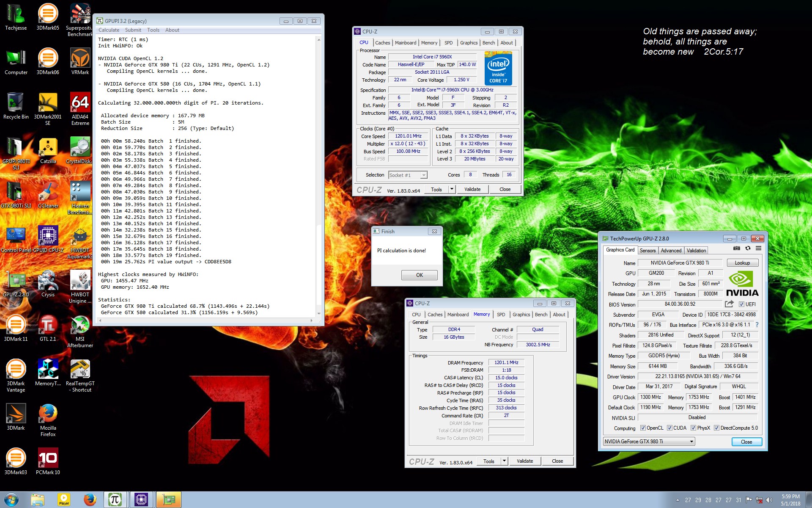812x508 pixels.
Task: Click taskbar clock showing 5:59 PM
Action: coord(790,500)
